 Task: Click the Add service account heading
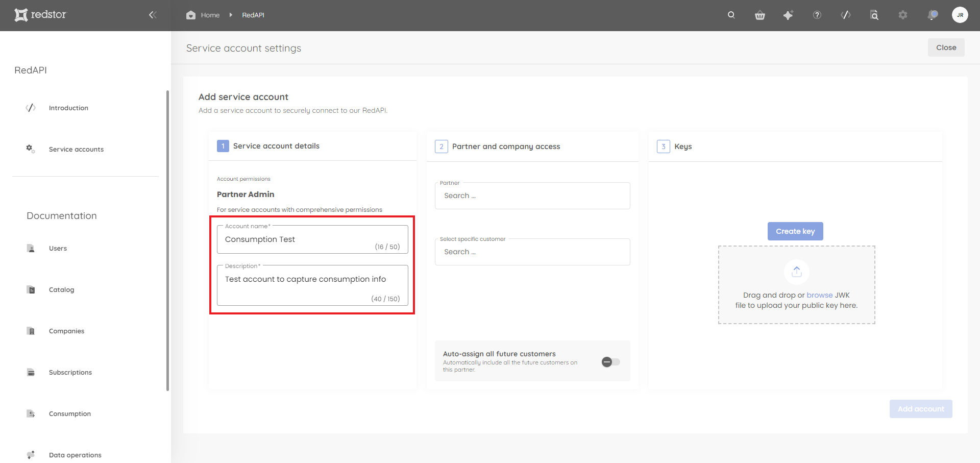point(243,97)
